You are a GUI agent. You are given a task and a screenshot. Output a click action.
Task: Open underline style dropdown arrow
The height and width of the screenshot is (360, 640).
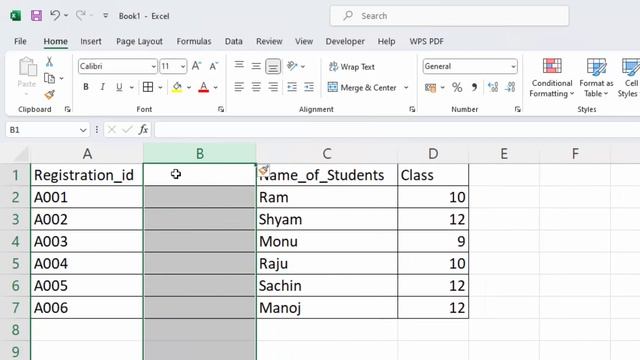click(131, 87)
